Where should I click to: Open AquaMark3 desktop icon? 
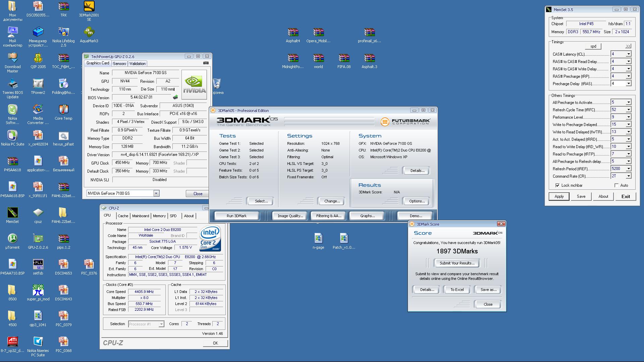tap(89, 35)
